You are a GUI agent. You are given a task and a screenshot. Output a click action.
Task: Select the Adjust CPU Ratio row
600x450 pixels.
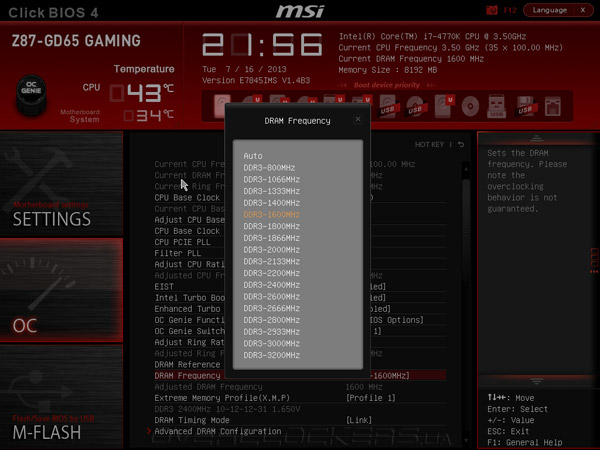(x=300, y=264)
